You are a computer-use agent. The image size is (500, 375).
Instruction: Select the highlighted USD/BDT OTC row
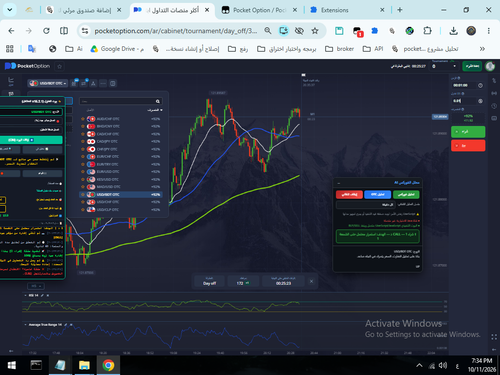(x=121, y=194)
